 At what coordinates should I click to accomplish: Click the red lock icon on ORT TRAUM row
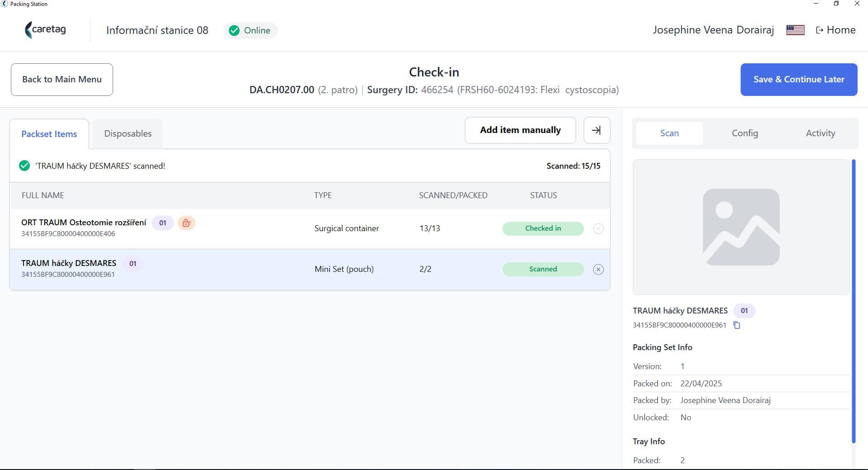186,223
